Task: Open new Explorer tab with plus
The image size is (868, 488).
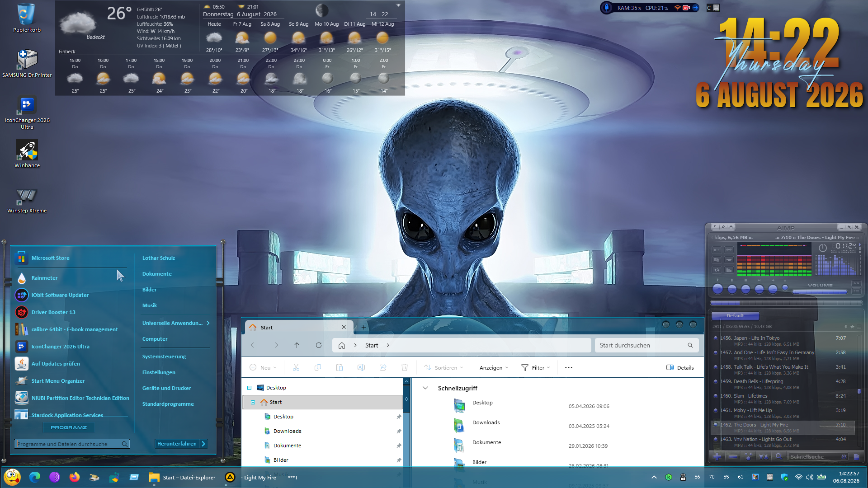Action: pyautogui.click(x=363, y=327)
